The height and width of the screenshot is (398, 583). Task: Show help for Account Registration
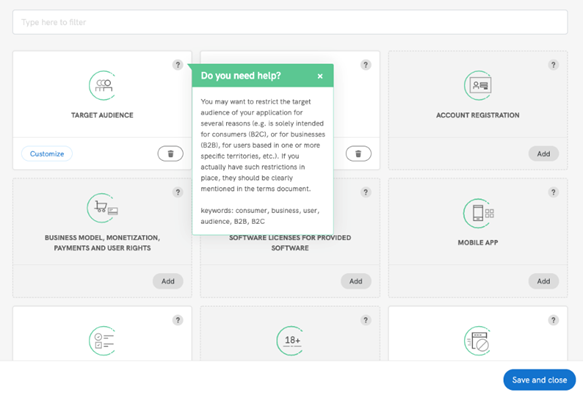(553, 65)
